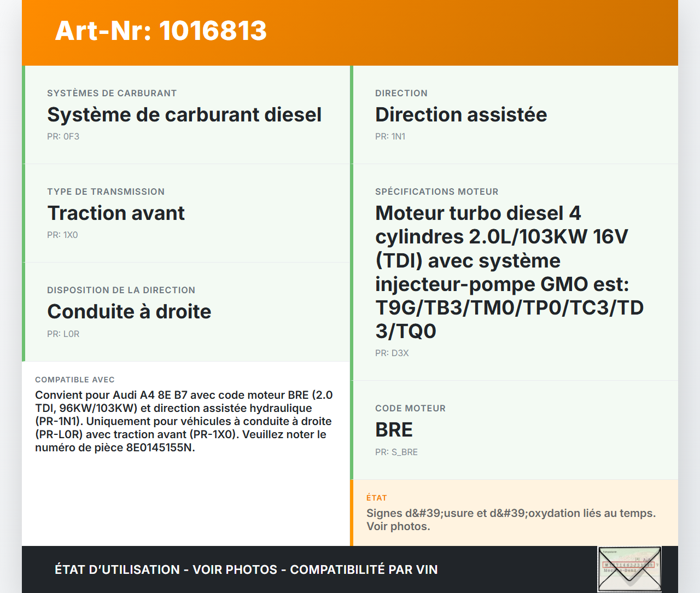This screenshot has width=700, height=593.
Task: Select the Direction assistée heading
Action: (460, 114)
